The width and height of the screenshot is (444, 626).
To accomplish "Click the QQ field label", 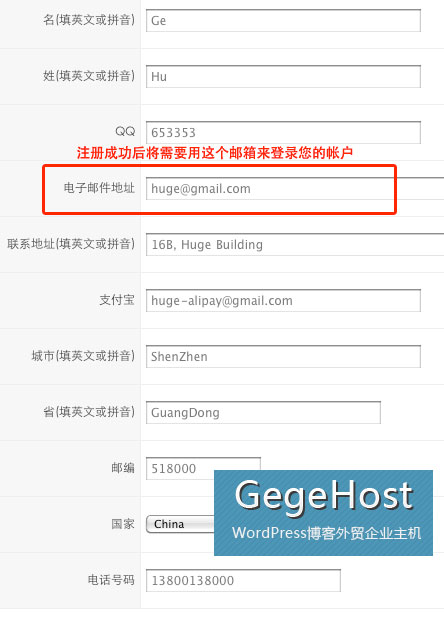I will 125,131.
